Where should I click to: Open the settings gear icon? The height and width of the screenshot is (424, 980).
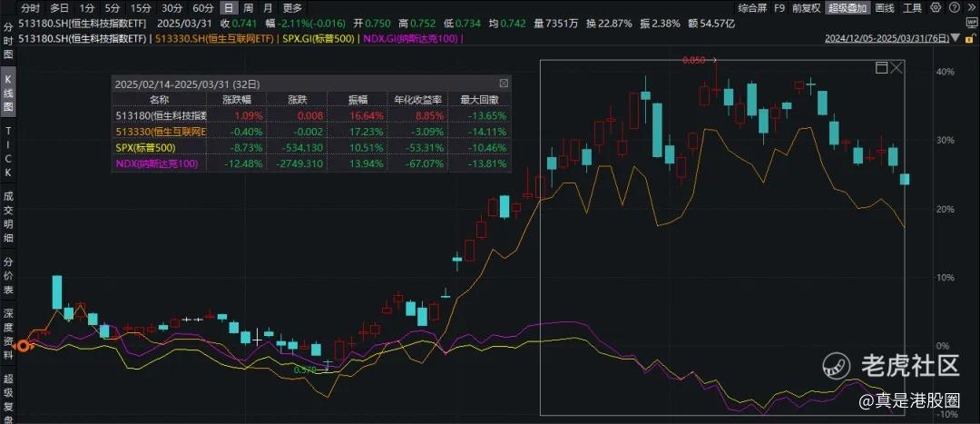pos(936,7)
